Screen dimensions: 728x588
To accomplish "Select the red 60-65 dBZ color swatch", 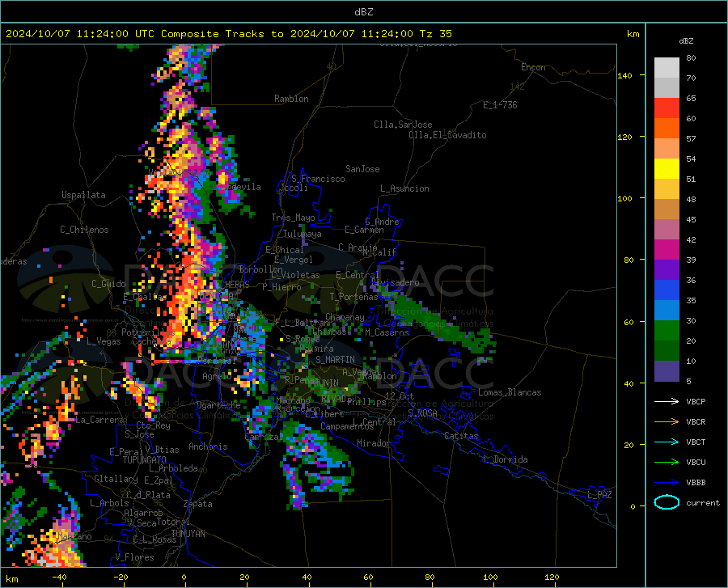I will [667, 108].
